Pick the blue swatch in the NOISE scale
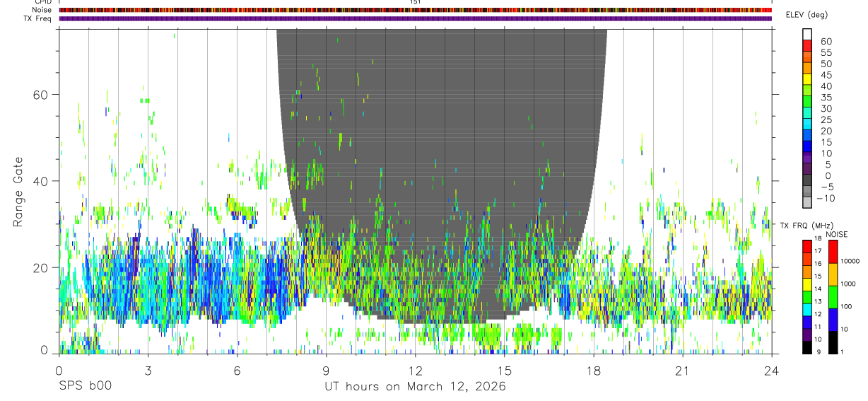Image resolution: width=868 pixels, height=401 pixels. coord(833,320)
